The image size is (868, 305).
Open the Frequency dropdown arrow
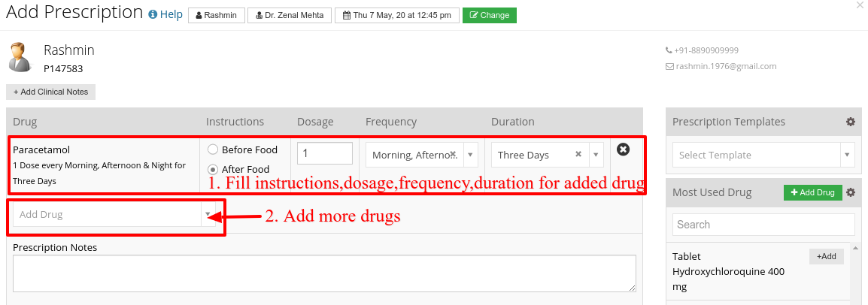pos(470,155)
